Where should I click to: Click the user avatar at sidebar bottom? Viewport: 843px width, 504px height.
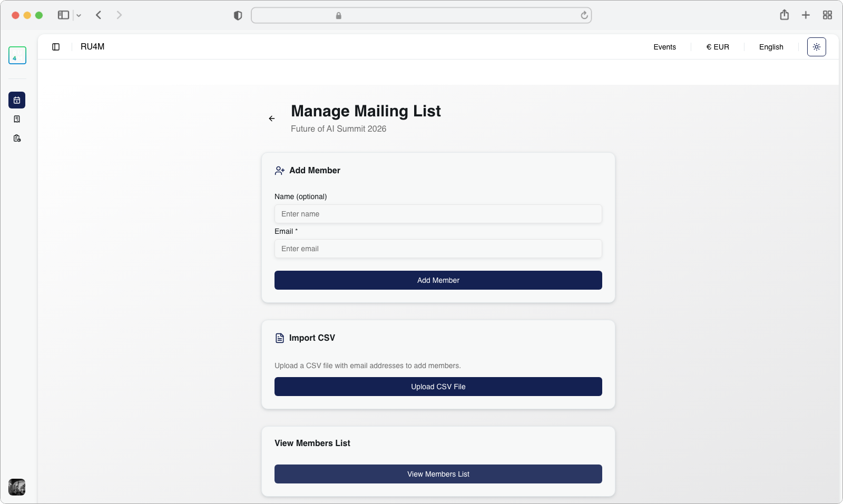tap(17, 487)
